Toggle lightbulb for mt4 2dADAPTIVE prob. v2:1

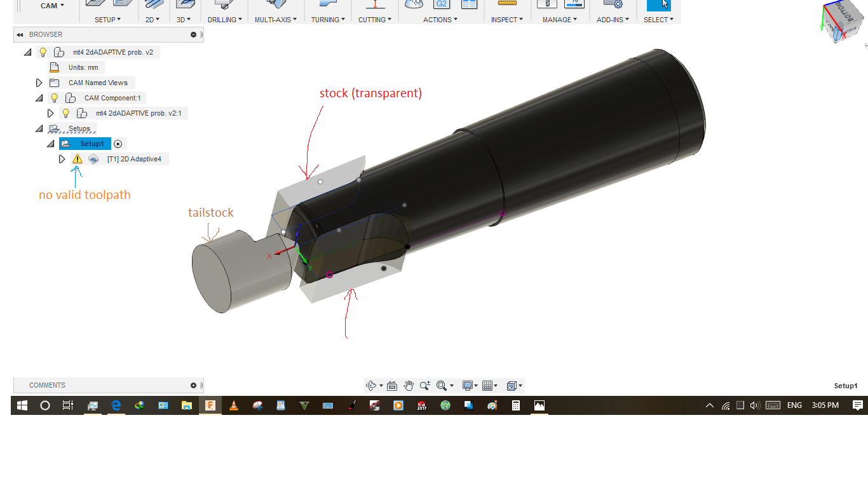65,113
